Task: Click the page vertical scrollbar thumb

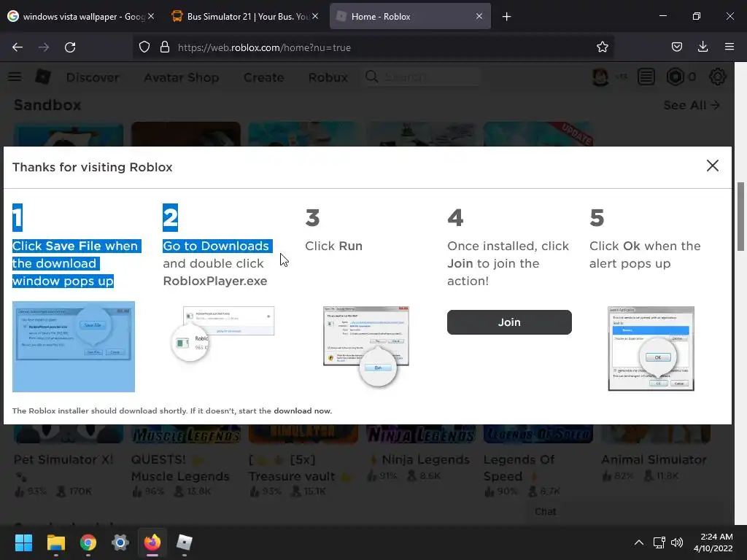Action: (740, 216)
